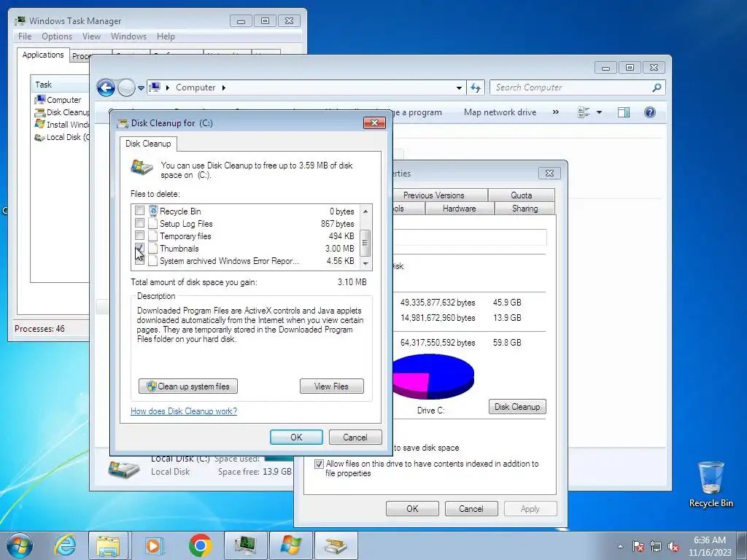
Task: Launch Windows Media Player from taskbar
Action: [153, 545]
